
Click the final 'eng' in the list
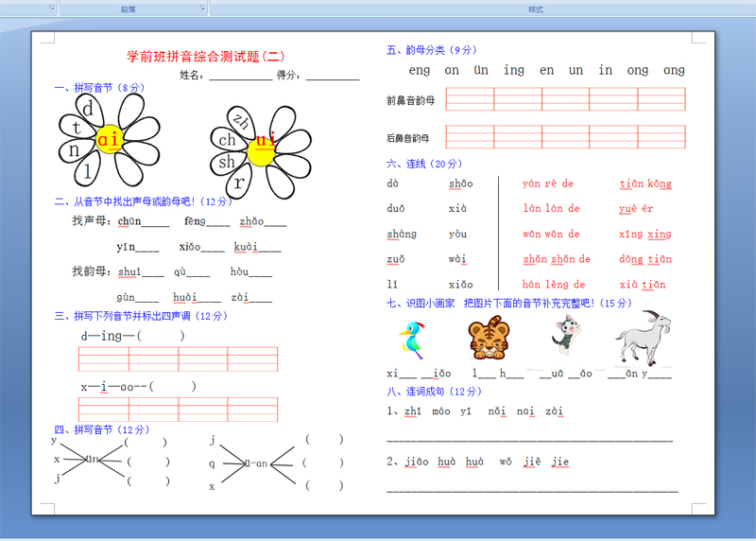click(x=420, y=71)
